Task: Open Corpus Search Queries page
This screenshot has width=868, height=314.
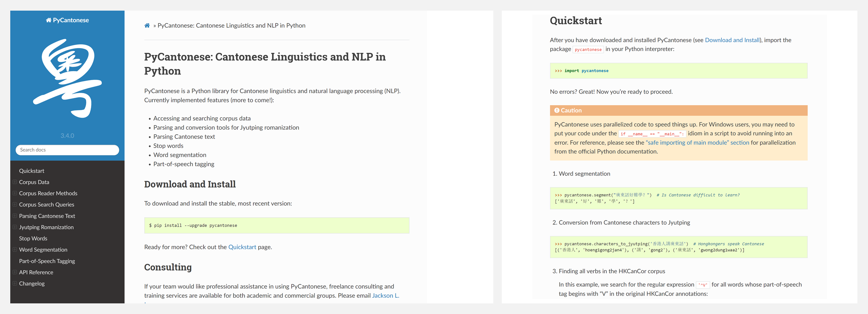Action: (x=46, y=204)
